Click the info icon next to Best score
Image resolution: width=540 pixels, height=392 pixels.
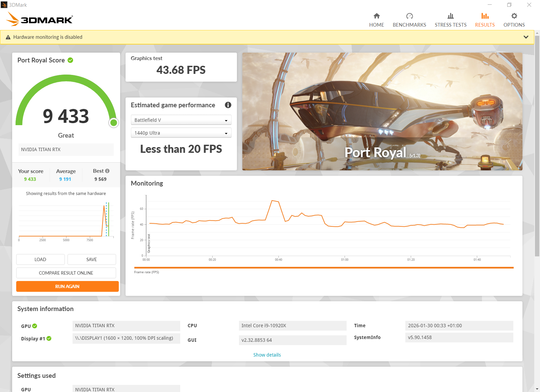click(x=107, y=171)
